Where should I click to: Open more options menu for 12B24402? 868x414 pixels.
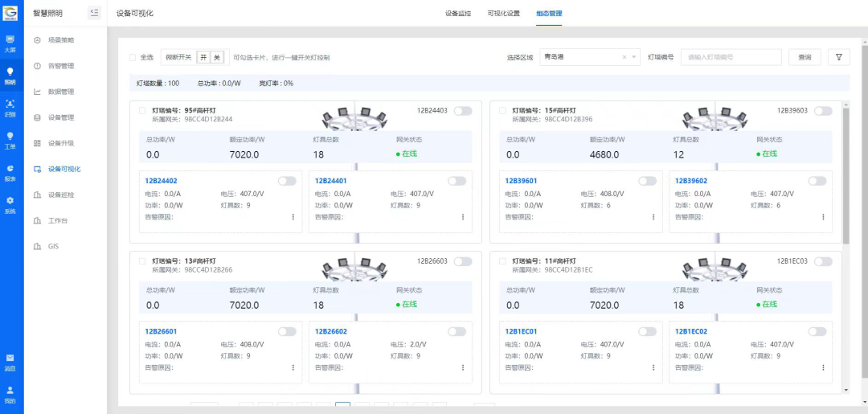tap(293, 217)
